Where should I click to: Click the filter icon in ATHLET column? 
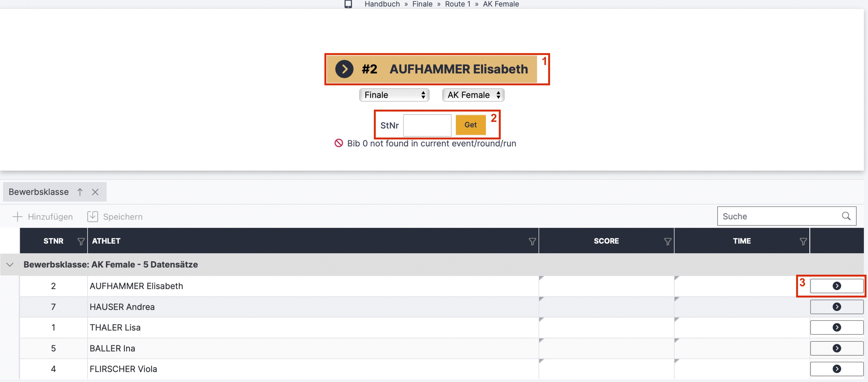click(x=532, y=241)
